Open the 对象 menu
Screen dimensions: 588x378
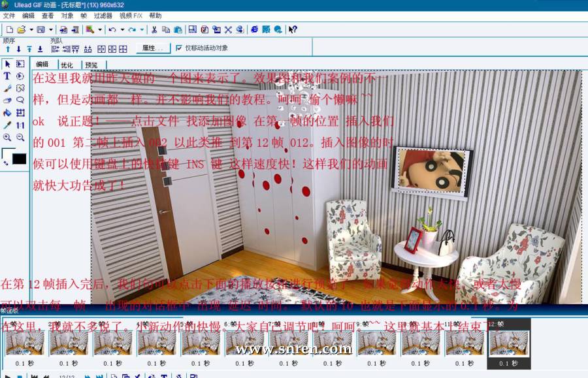pyautogui.click(x=67, y=16)
